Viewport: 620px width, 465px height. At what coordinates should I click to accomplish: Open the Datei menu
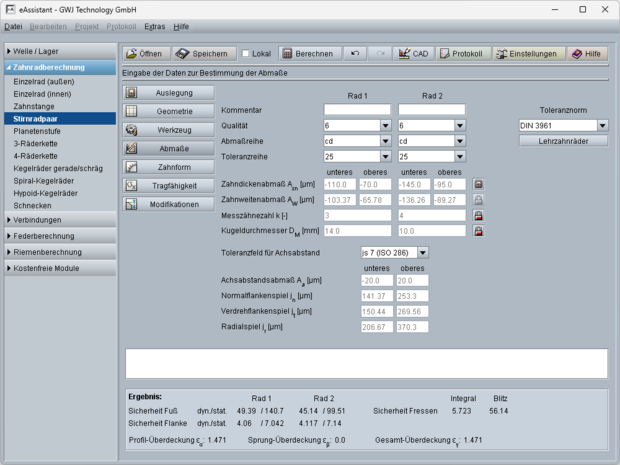13,26
